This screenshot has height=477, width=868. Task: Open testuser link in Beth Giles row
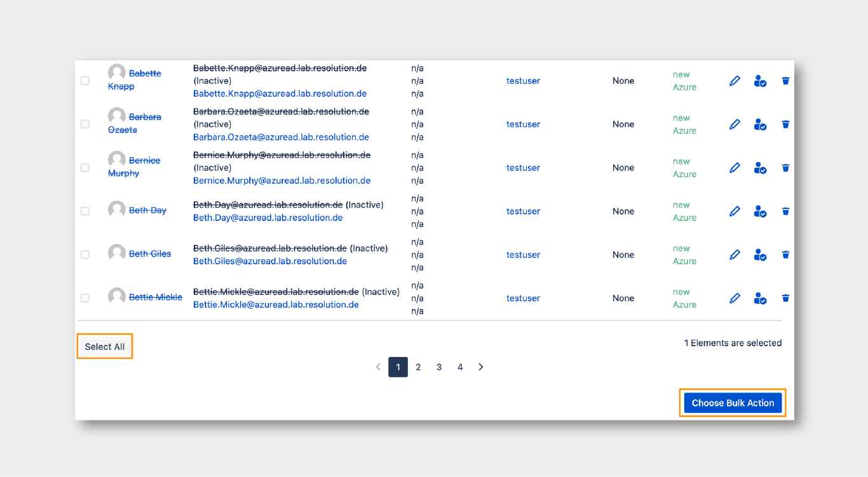pyautogui.click(x=523, y=255)
